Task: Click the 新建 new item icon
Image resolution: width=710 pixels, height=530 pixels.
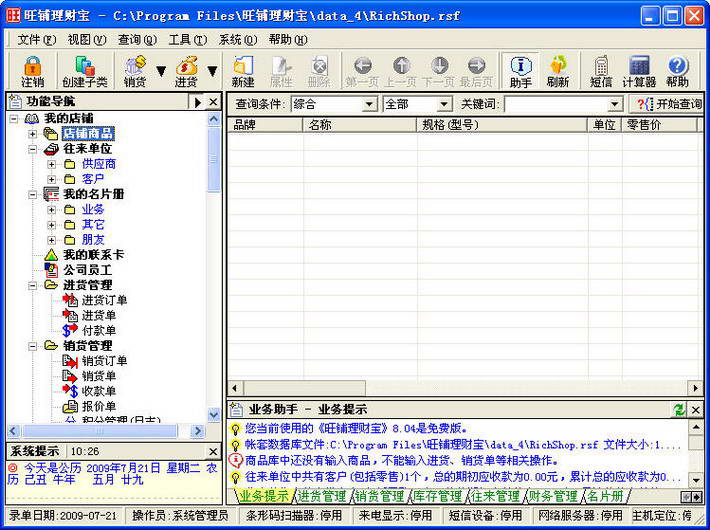Action: [x=243, y=71]
